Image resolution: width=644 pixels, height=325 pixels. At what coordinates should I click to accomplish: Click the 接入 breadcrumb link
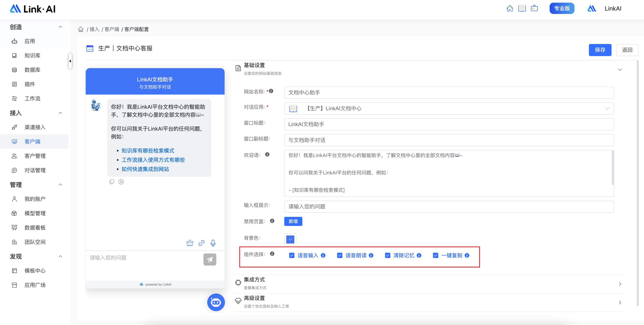[95, 29]
